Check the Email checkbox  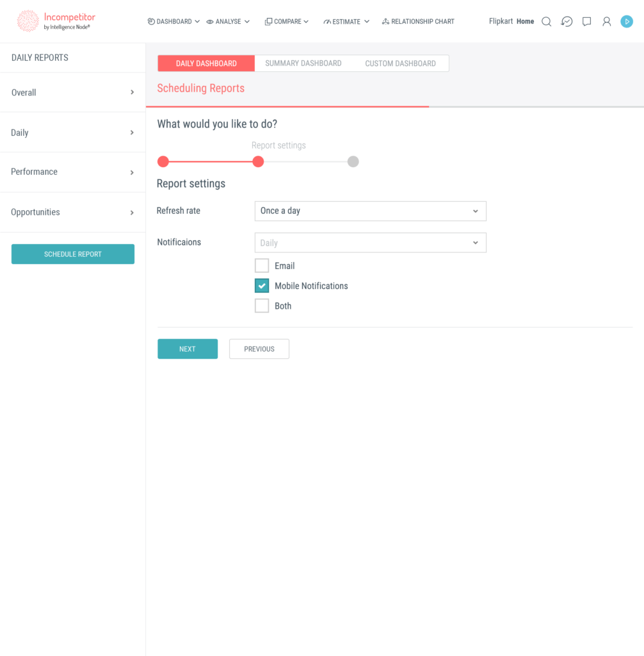coord(262,266)
